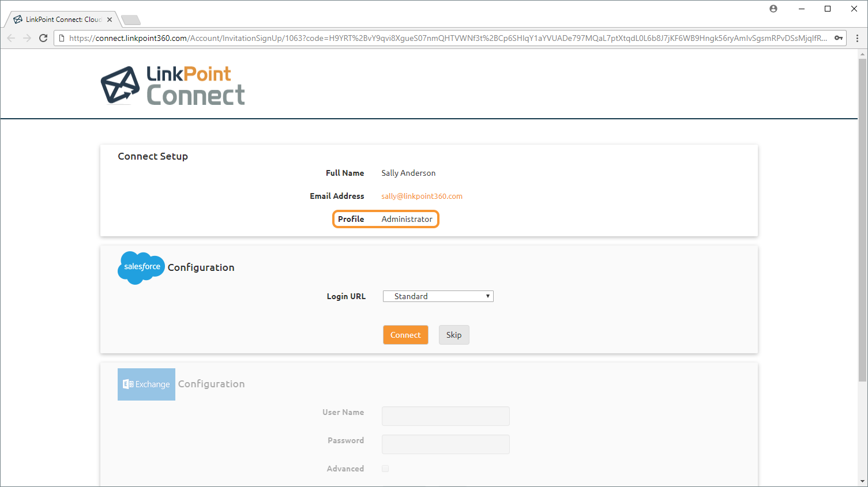Click the orange Connect button
Screen dimensions: 868x487
pyautogui.click(x=405, y=335)
